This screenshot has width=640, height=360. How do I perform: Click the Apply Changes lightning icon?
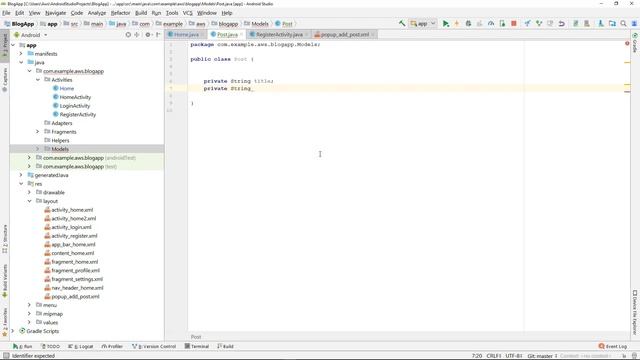(x=457, y=24)
